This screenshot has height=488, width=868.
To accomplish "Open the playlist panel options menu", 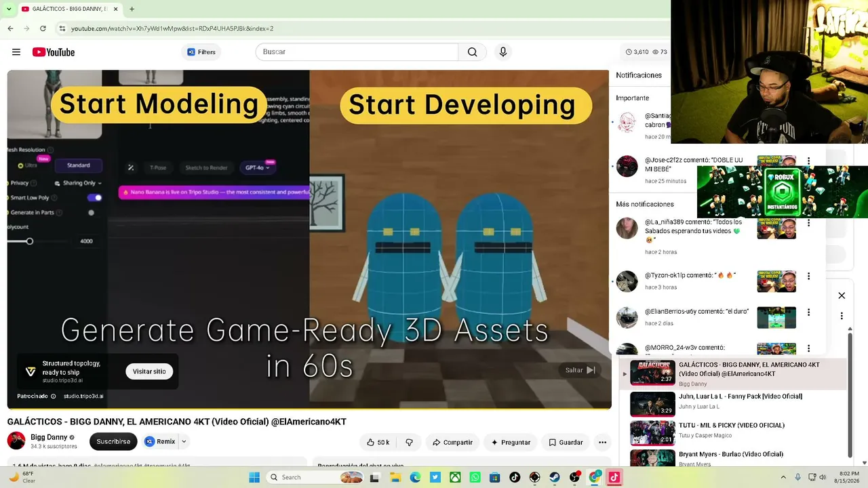I will click(x=842, y=316).
